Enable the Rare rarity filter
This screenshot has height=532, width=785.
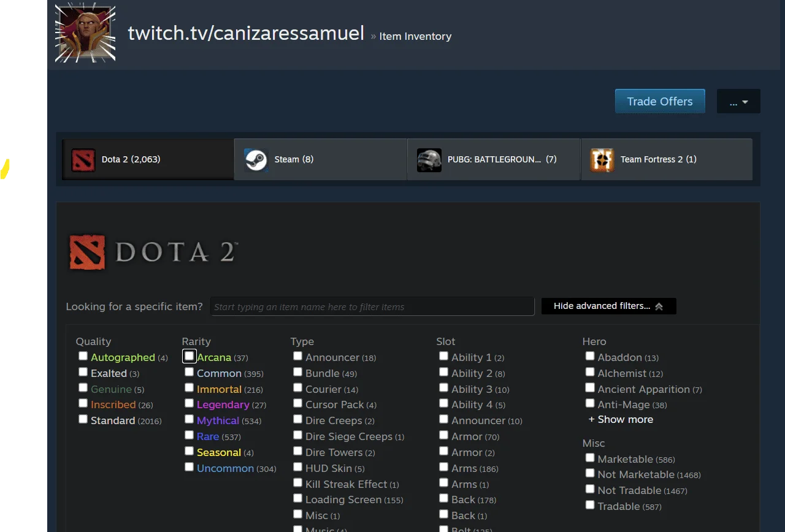(x=189, y=435)
